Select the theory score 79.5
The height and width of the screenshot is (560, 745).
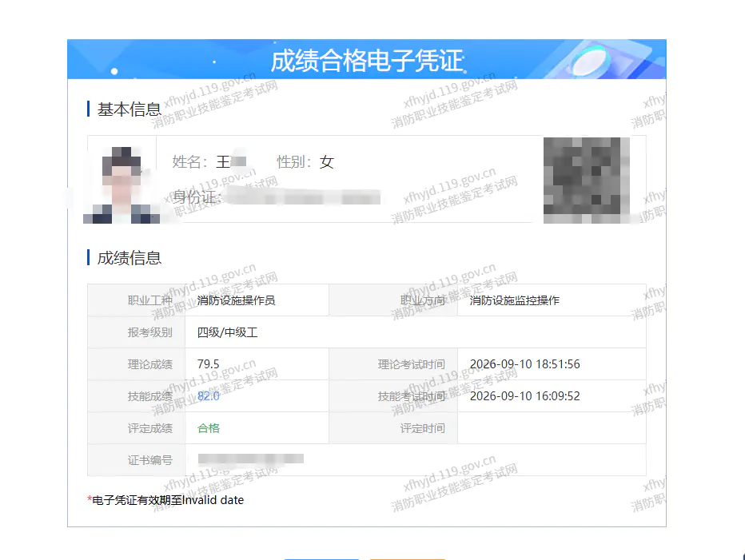pyautogui.click(x=208, y=364)
